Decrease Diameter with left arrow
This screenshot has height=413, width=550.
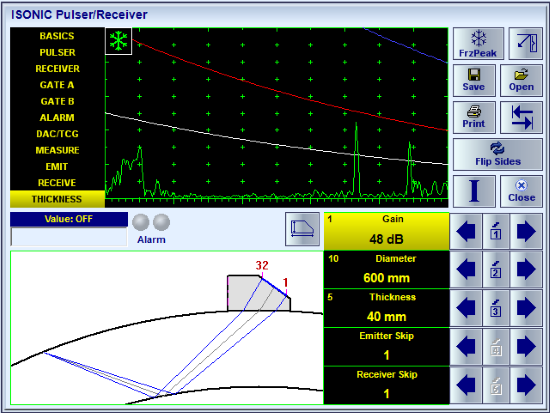[x=466, y=269]
